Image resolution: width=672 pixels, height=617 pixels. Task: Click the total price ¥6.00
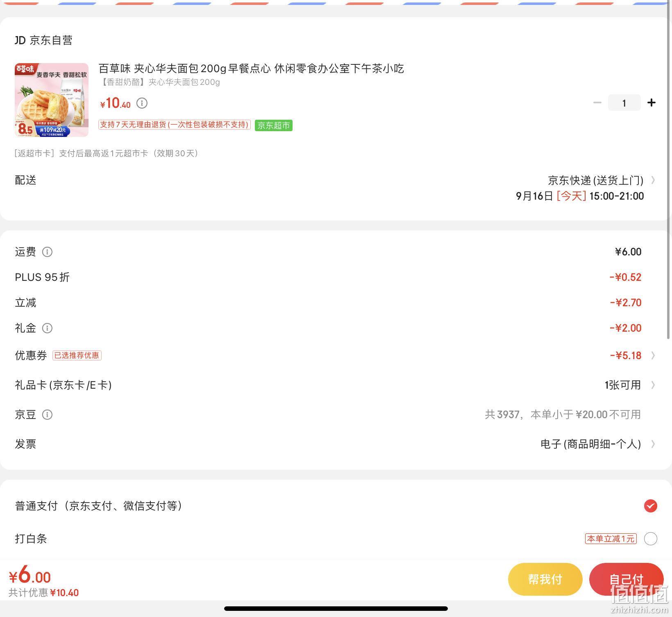tap(30, 575)
